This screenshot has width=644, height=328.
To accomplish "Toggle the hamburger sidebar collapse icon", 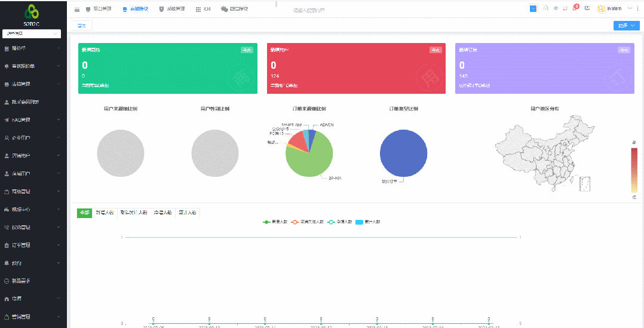I will click(77, 10).
